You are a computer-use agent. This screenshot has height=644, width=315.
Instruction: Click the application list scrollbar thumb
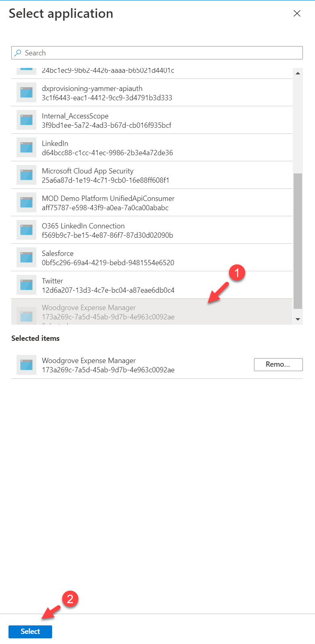298,241
